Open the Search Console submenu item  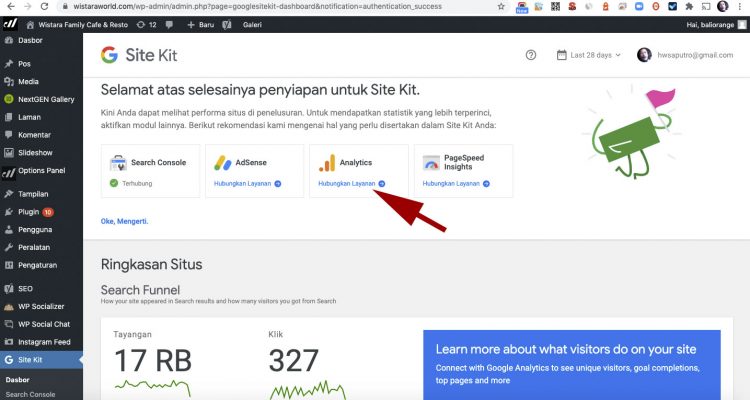click(x=30, y=394)
